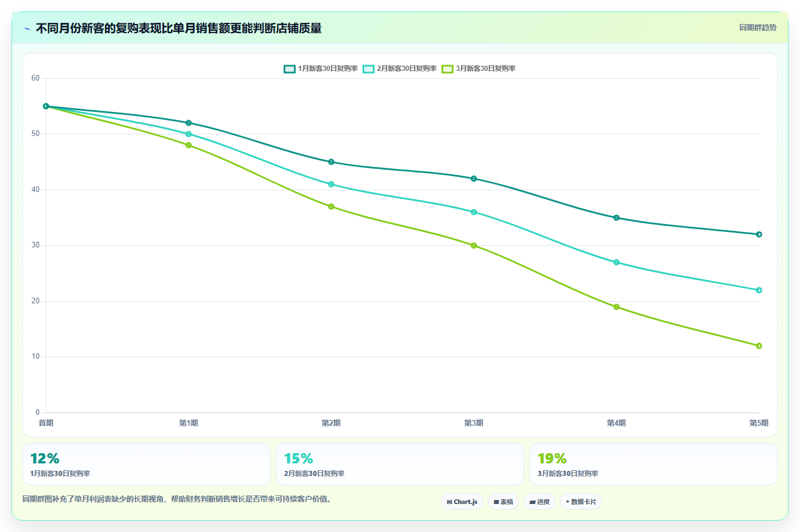Click the 第1期 x-axis label
This screenshot has width=800, height=532.
[x=189, y=423]
